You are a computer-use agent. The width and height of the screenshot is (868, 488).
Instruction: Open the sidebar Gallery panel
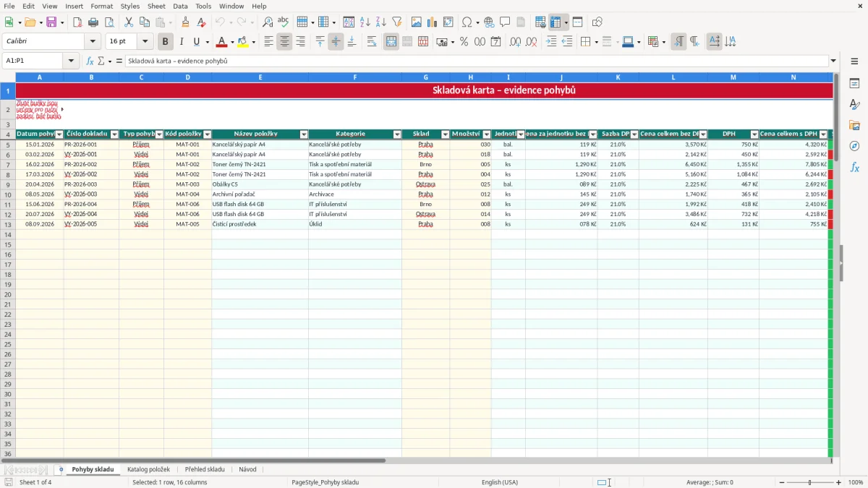point(854,125)
